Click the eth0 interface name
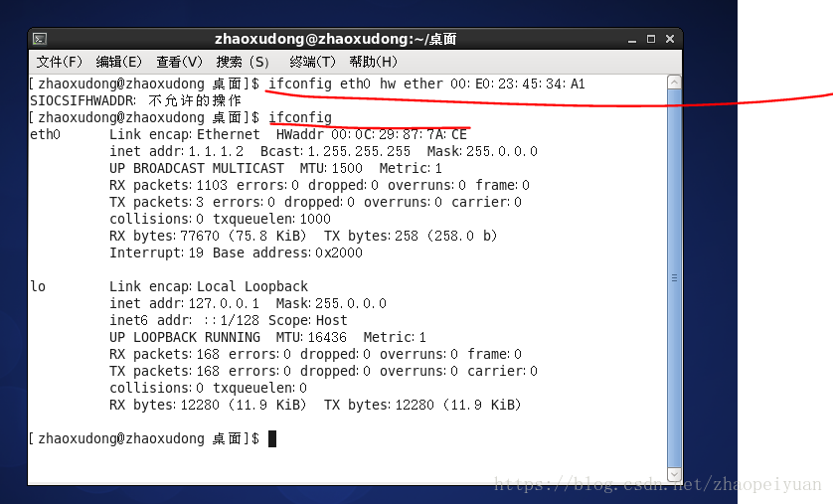833x504 pixels. pos(45,134)
